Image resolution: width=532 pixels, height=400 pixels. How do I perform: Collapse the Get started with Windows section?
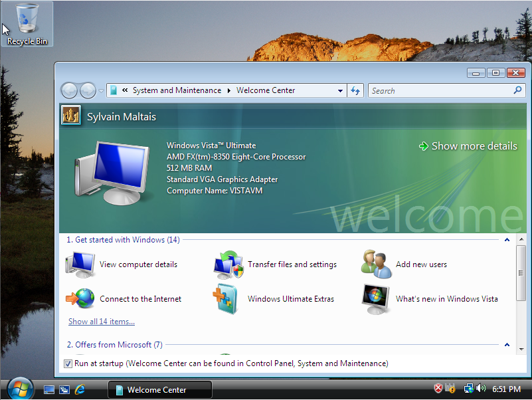tap(507, 240)
